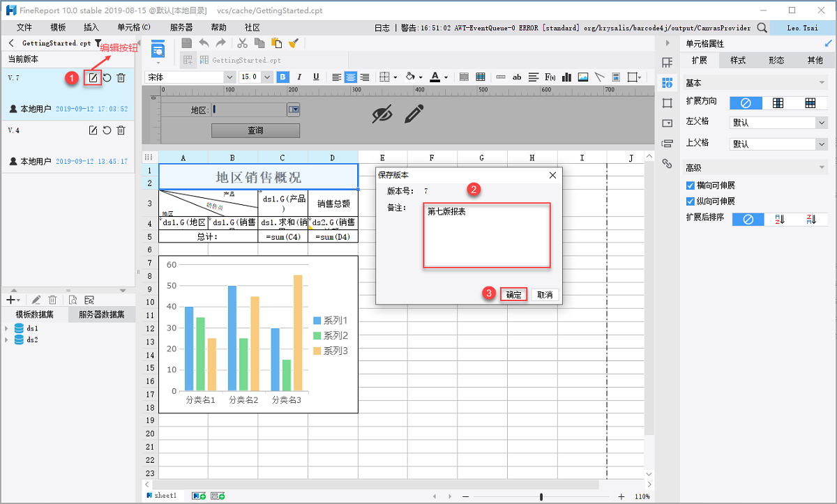Restore version V.4 with its revert icon
837x504 pixels.
pos(107,130)
